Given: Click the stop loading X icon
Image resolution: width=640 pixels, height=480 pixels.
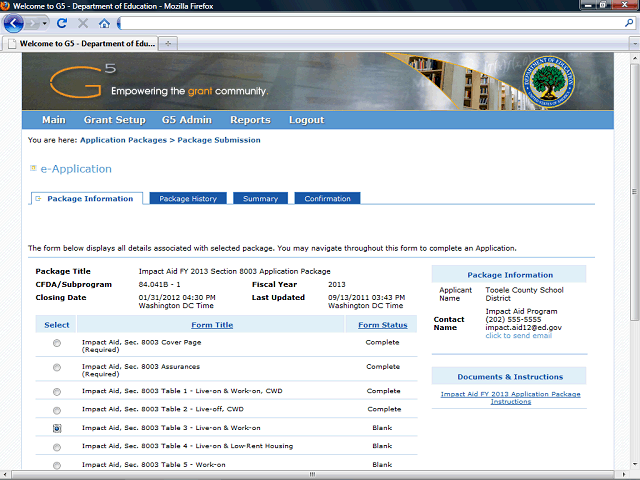Looking at the screenshot, I should pos(83,23).
